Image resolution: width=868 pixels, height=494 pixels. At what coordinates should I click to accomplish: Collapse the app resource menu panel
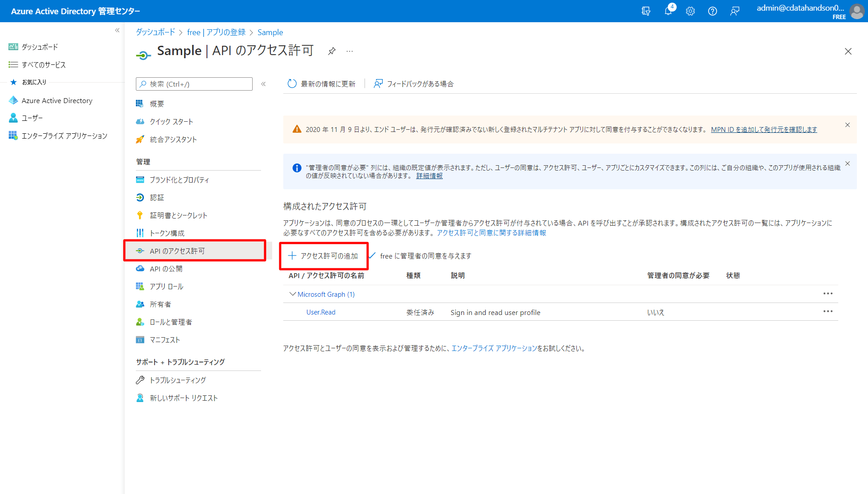(263, 84)
